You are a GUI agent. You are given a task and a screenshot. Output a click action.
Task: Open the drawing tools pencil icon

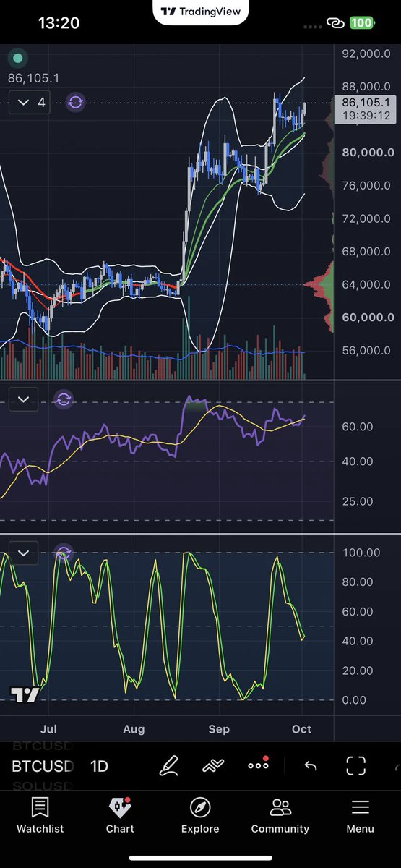pos(168,765)
